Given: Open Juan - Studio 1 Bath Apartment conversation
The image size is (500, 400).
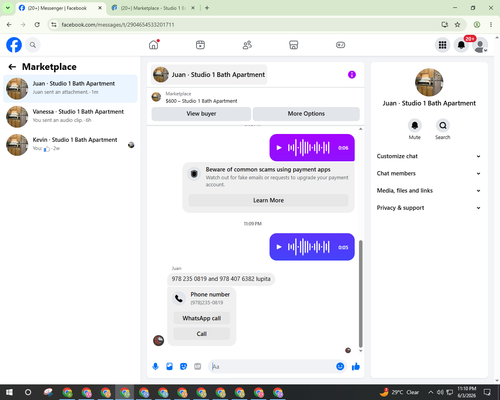Looking at the screenshot, I should (70, 89).
